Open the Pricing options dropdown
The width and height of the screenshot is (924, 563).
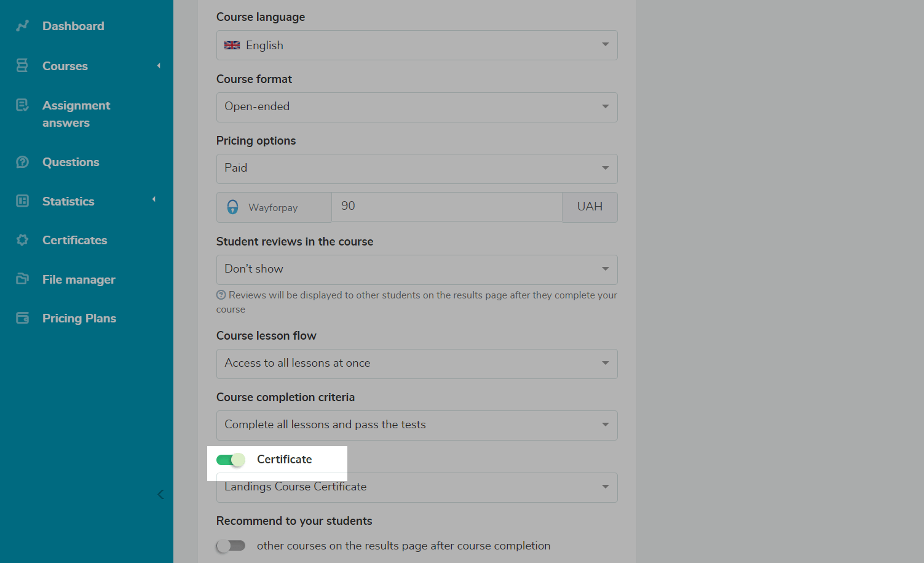click(x=416, y=169)
